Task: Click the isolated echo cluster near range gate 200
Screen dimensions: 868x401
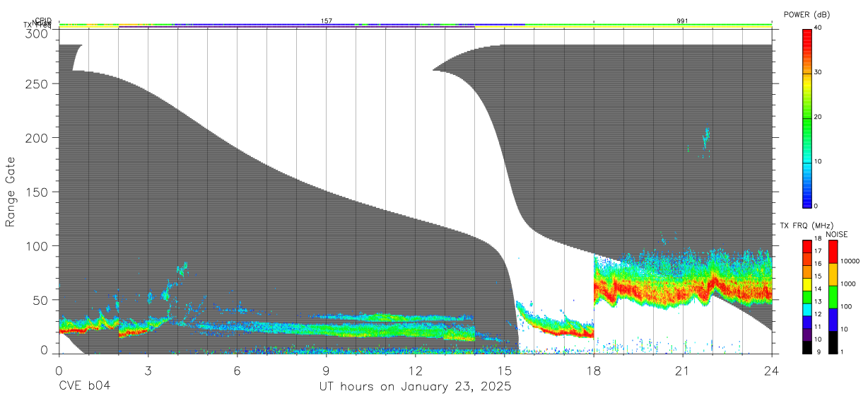Action: click(705, 137)
